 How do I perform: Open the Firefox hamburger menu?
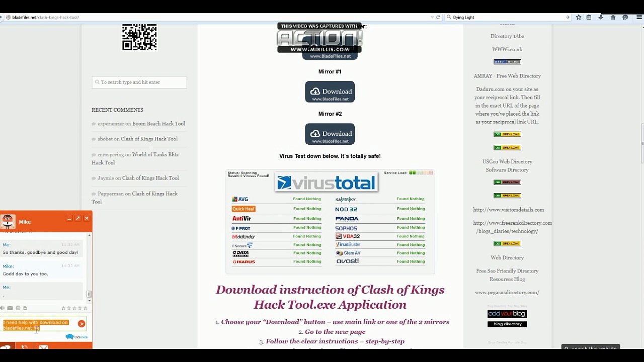tap(639, 17)
